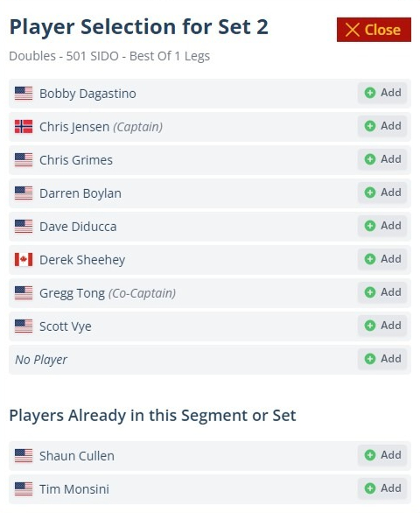Add the No Player option
Image resolution: width=420 pixels, height=513 pixels.
382,359
